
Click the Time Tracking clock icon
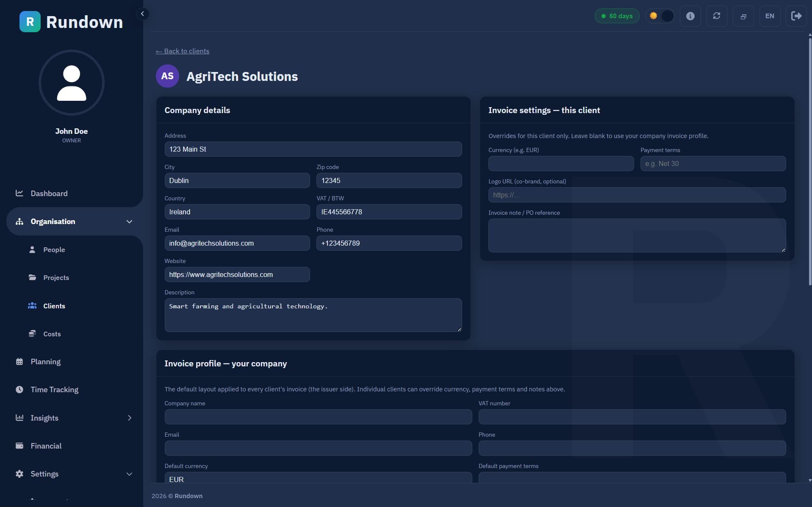tap(19, 389)
